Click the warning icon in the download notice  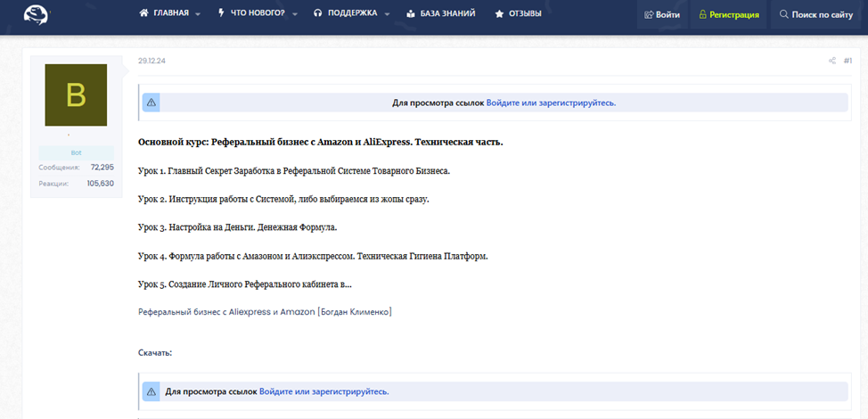pyautogui.click(x=151, y=391)
